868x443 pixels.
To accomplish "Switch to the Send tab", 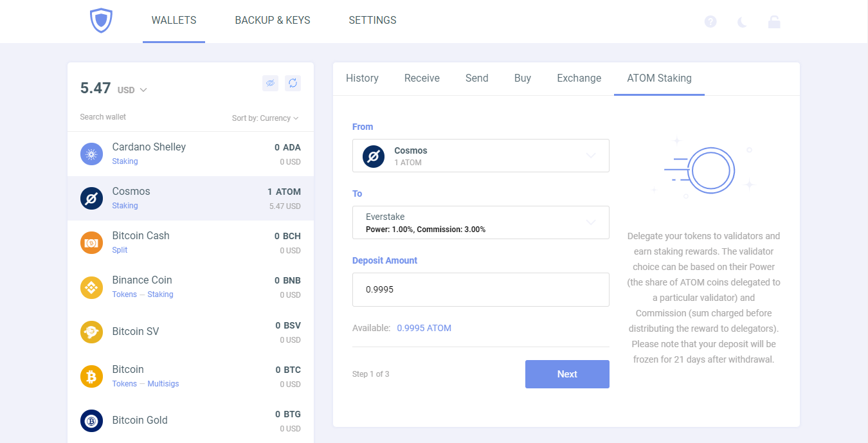I will 477,78.
